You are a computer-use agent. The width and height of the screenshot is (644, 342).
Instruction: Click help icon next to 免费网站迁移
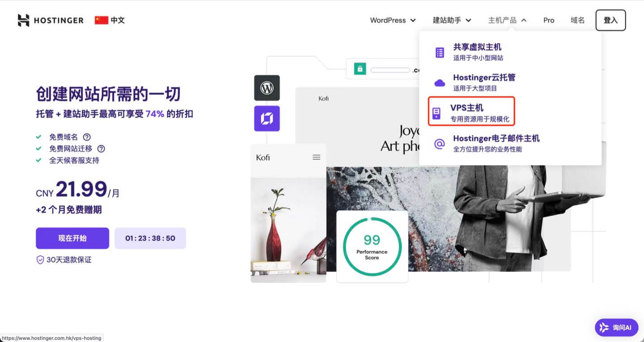[x=101, y=149]
